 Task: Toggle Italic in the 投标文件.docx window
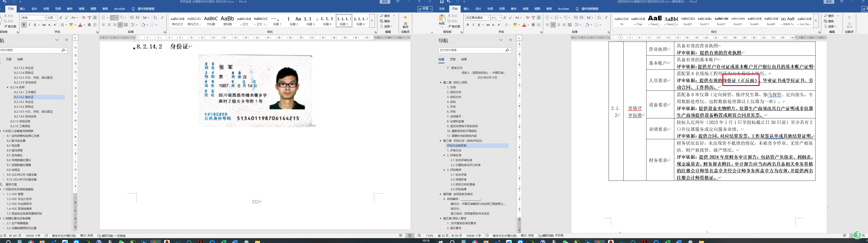click(x=29, y=25)
